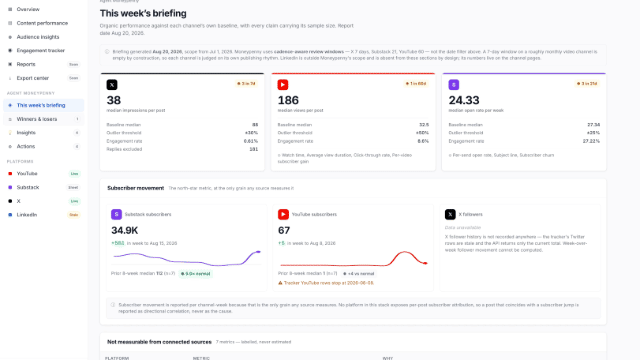
Task: Click the 1 in 60d badge on YouTube card
Action: coord(416,84)
